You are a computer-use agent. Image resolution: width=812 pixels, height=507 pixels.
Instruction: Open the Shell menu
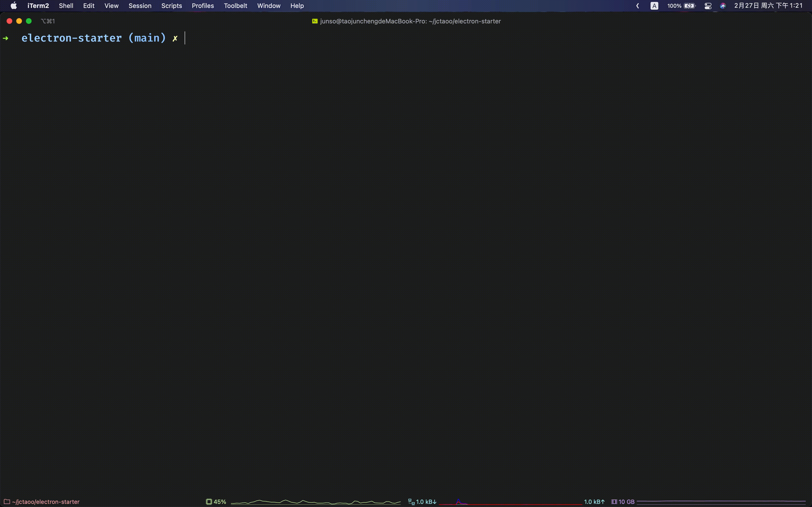pyautogui.click(x=66, y=6)
